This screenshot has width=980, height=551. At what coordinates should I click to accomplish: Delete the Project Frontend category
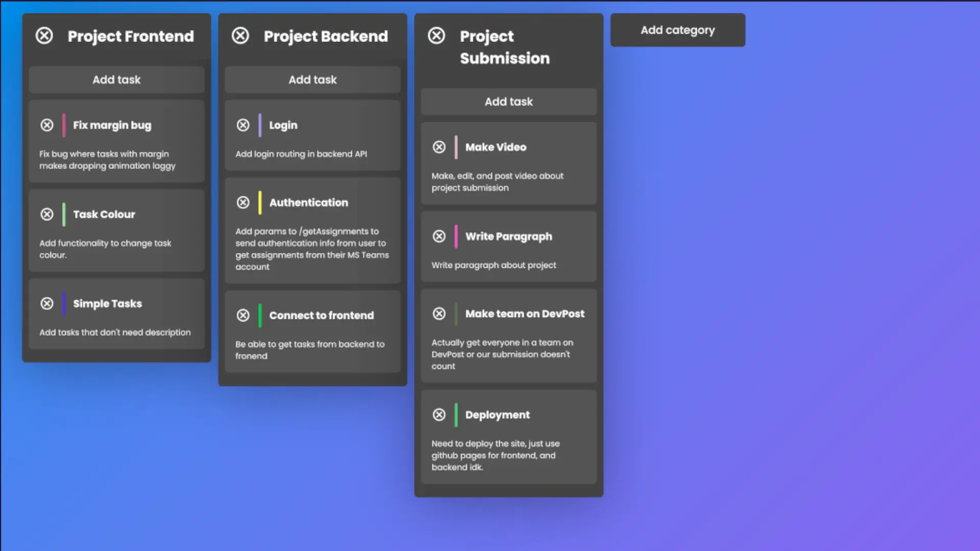pyautogui.click(x=44, y=36)
